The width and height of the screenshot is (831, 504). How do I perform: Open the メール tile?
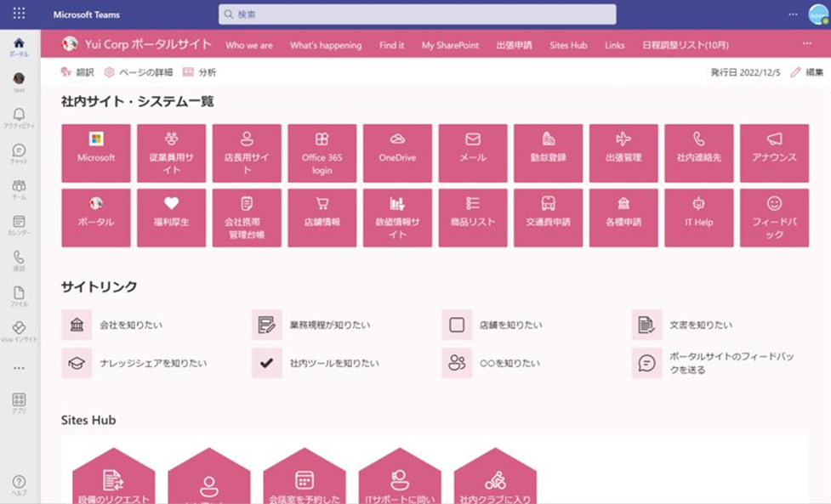[x=473, y=153]
